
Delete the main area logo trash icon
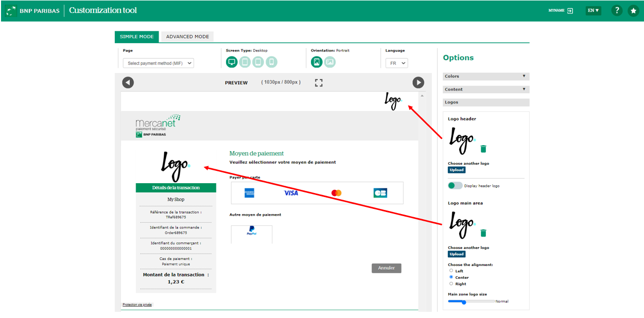pyautogui.click(x=483, y=233)
